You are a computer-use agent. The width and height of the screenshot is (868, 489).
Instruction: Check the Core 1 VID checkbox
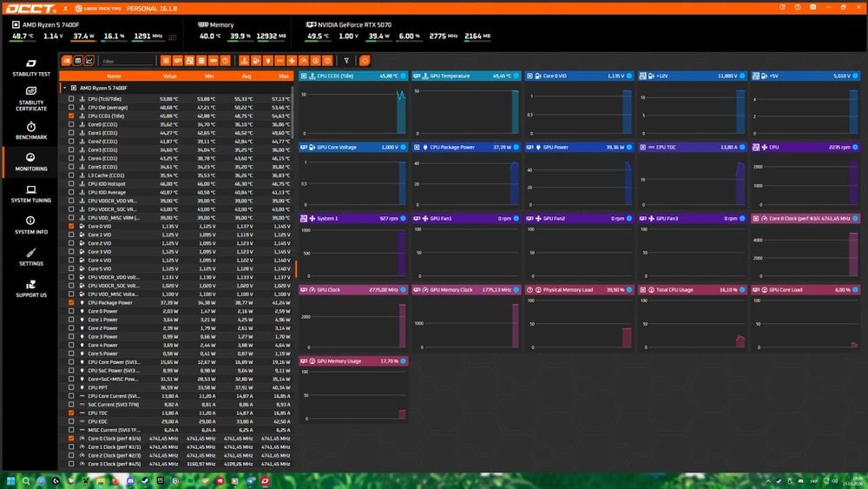[71, 235]
